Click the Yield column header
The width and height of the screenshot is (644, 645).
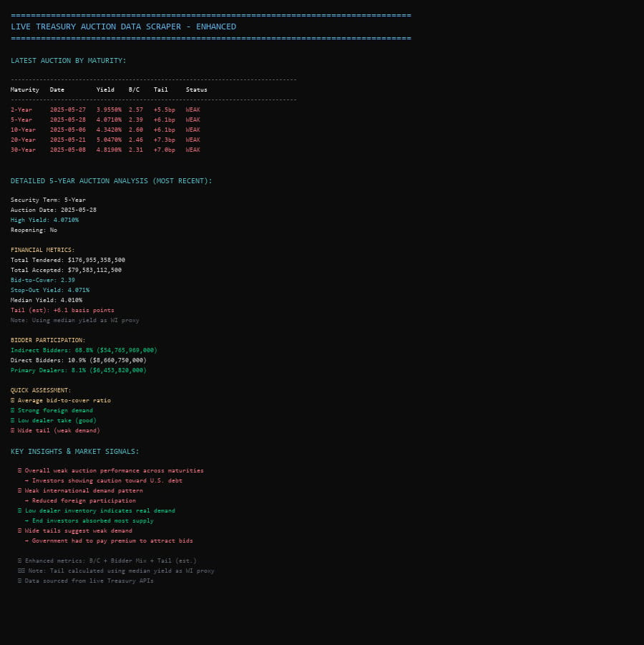coord(105,89)
